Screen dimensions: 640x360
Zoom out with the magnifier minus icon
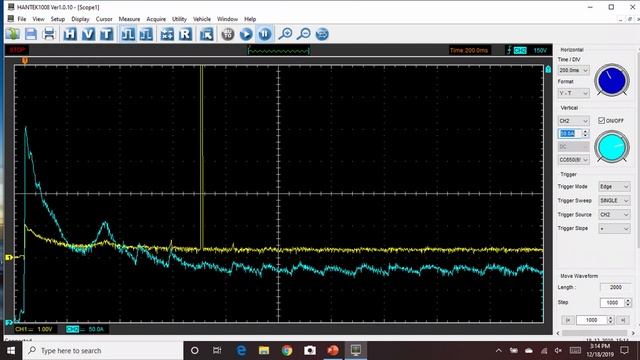(x=304, y=34)
